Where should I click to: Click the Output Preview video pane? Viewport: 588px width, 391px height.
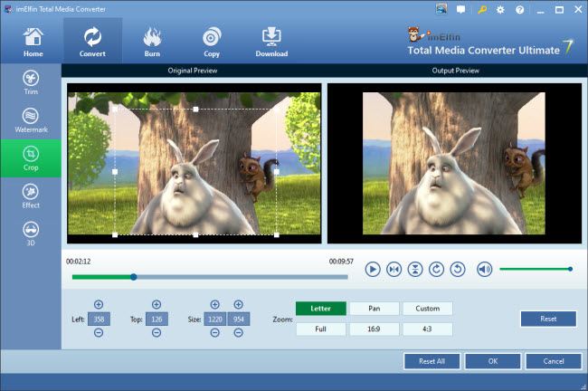(454, 164)
